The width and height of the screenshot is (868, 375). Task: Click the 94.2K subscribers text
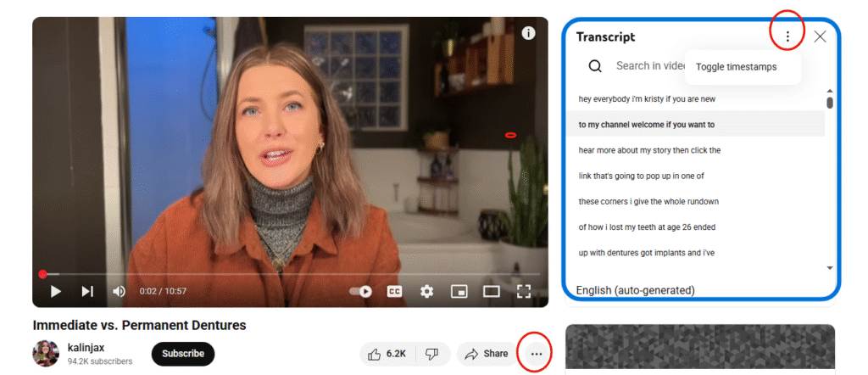[100, 361]
